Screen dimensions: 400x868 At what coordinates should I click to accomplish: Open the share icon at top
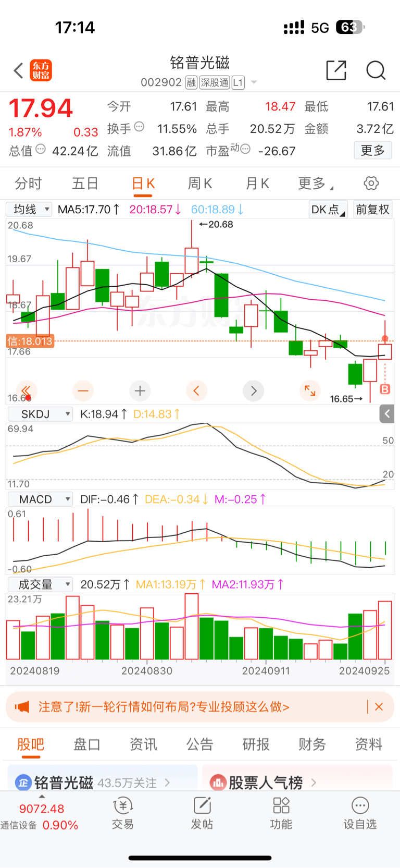click(336, 70)
